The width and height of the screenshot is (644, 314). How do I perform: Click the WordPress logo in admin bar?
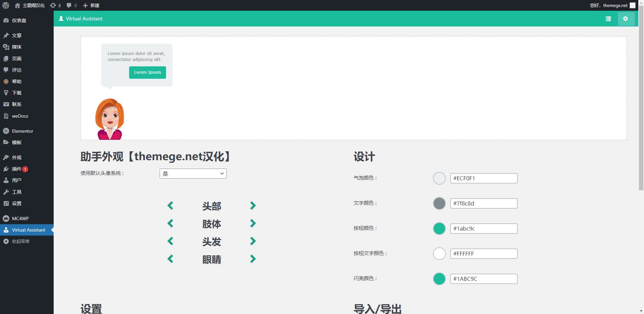point(6,5)
